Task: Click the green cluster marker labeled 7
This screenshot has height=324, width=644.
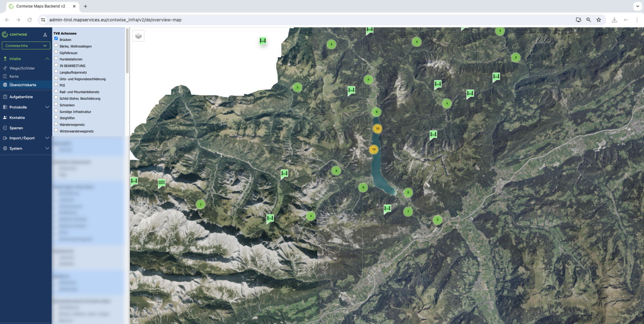Action: [x=408, y=212]
